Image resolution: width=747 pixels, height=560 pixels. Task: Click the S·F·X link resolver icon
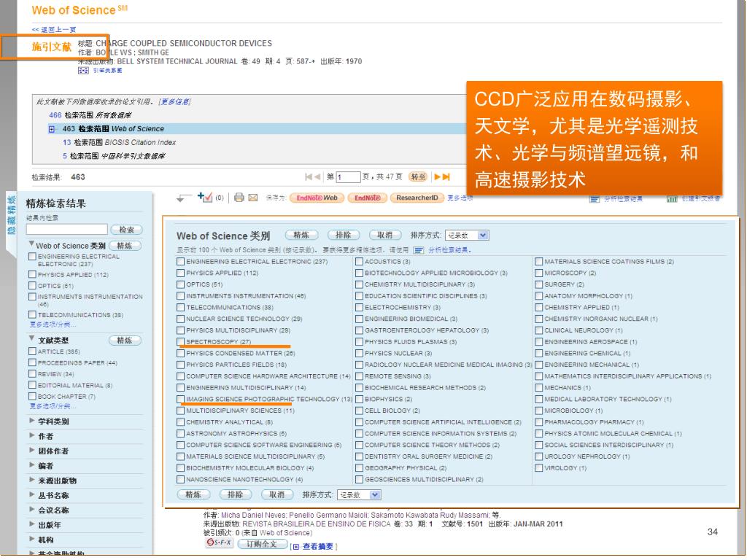(219, 542)
